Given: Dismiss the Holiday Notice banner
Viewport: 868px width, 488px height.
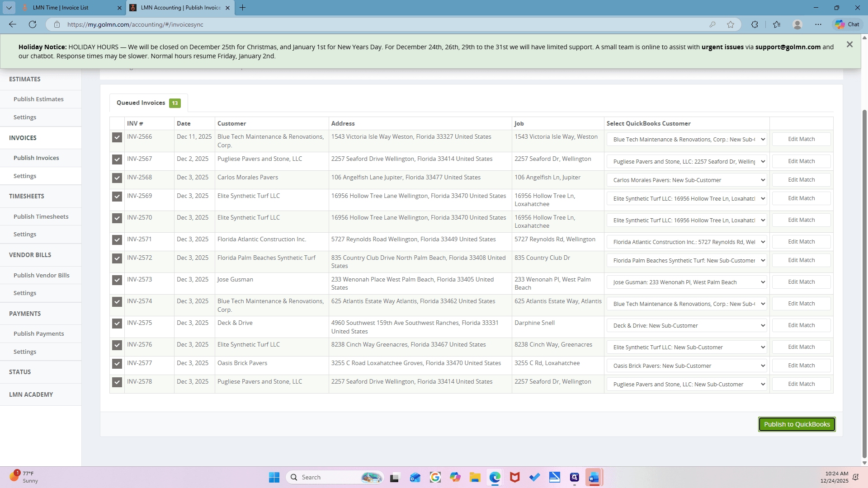Looking at the screenshot, I should click(x=849, y=44).
